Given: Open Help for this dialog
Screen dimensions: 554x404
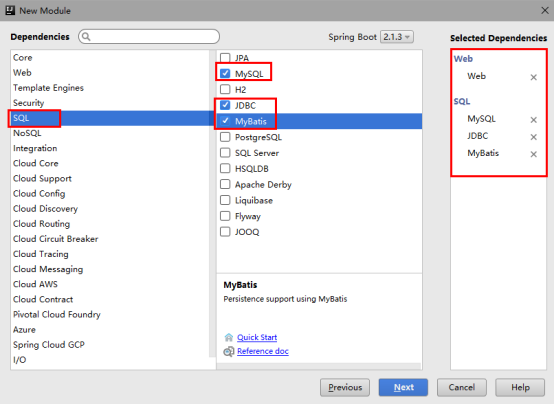Looking at the screenshot, I should 520,387.
